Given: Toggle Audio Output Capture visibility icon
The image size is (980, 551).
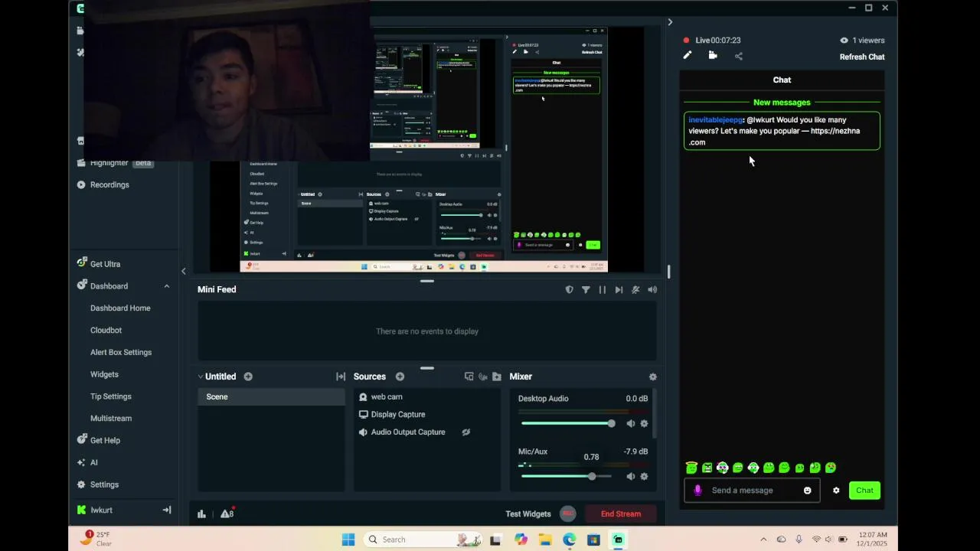Looking at the screenshot, I should pyautogui.click(x=465, y=432).
